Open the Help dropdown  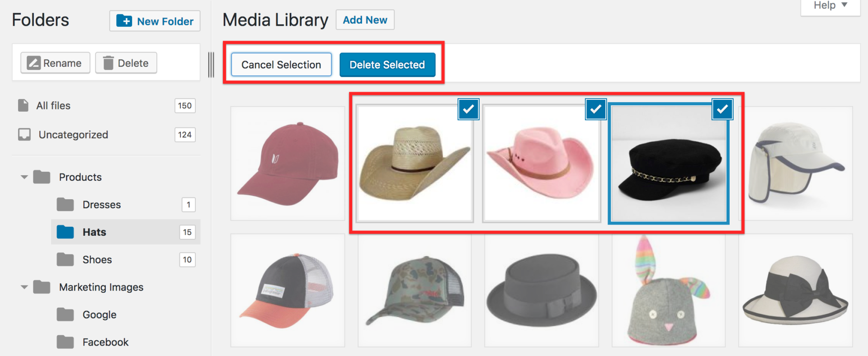pos(830,6)
